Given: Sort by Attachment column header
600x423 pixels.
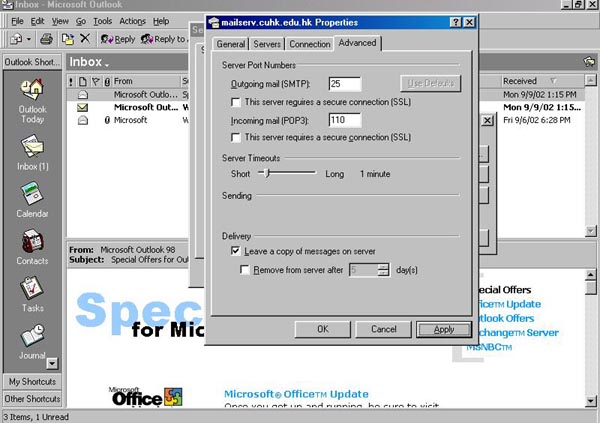Looking at the screenshot, I should (x=107, y=81).
